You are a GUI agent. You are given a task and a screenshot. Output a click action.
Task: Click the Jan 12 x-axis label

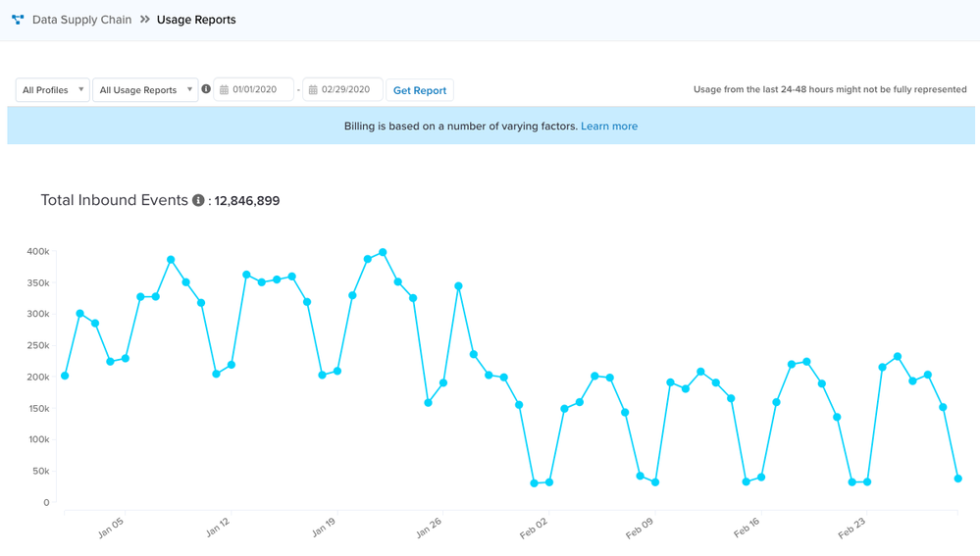click(x=218, y=528)
